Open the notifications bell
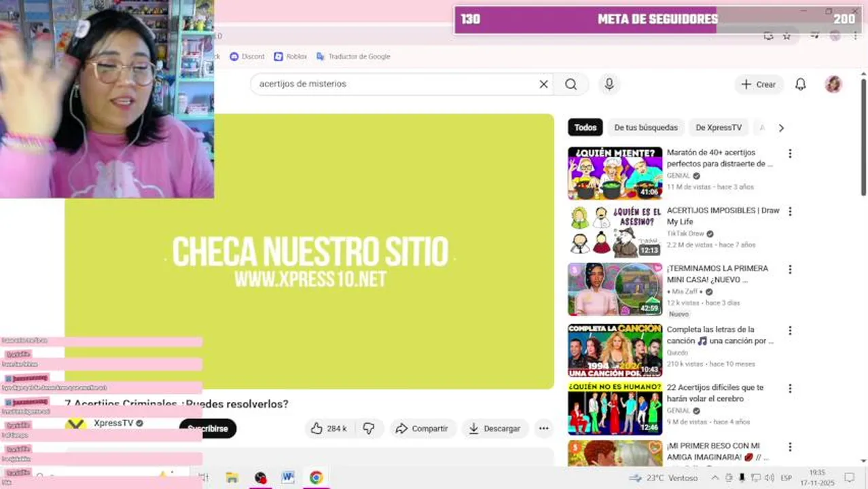This screenshot has width=868, height=489. tap(801, 84)
